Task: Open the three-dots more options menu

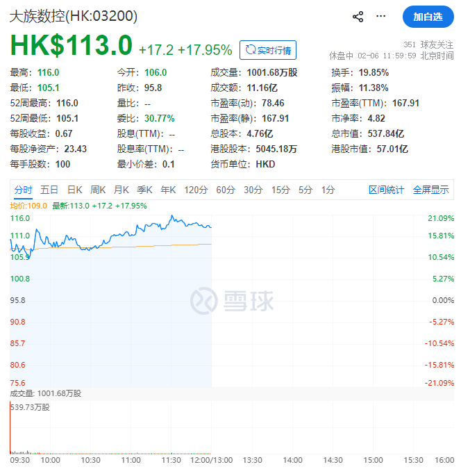Action: 381,16
